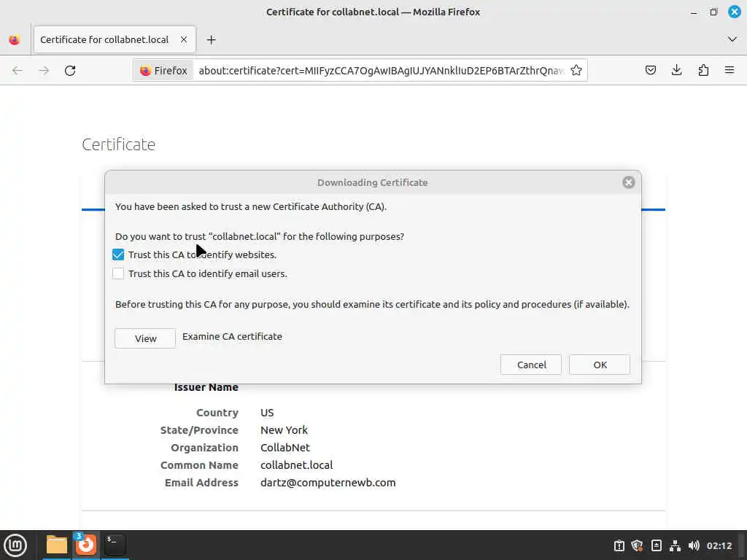Open the Downloads panel
The image size is (747, 560).
676,71
